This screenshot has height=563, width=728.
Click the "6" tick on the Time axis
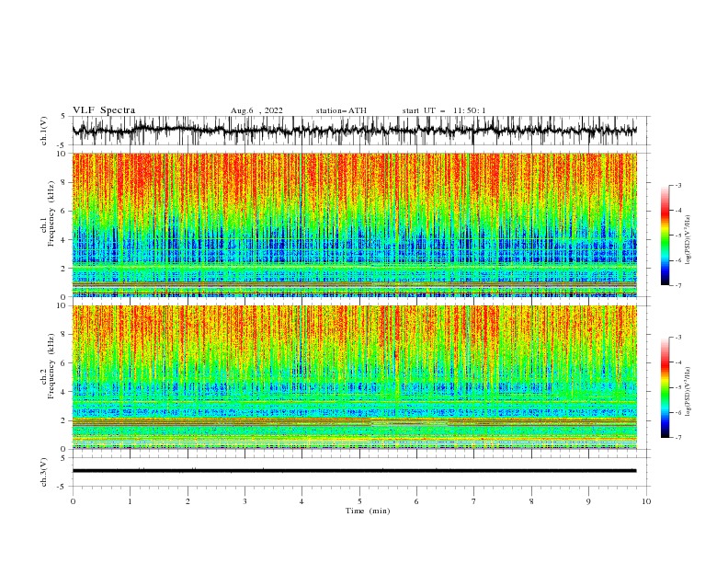416,501
